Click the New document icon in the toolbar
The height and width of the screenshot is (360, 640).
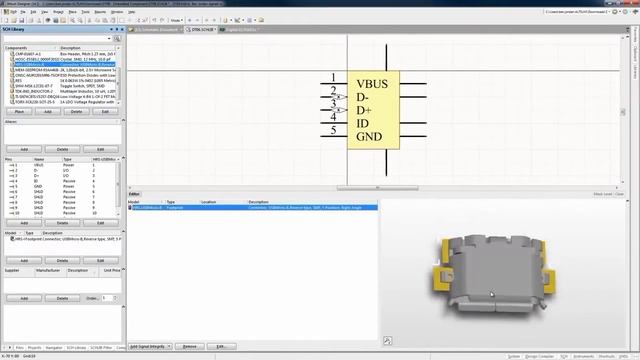[6, 20]
